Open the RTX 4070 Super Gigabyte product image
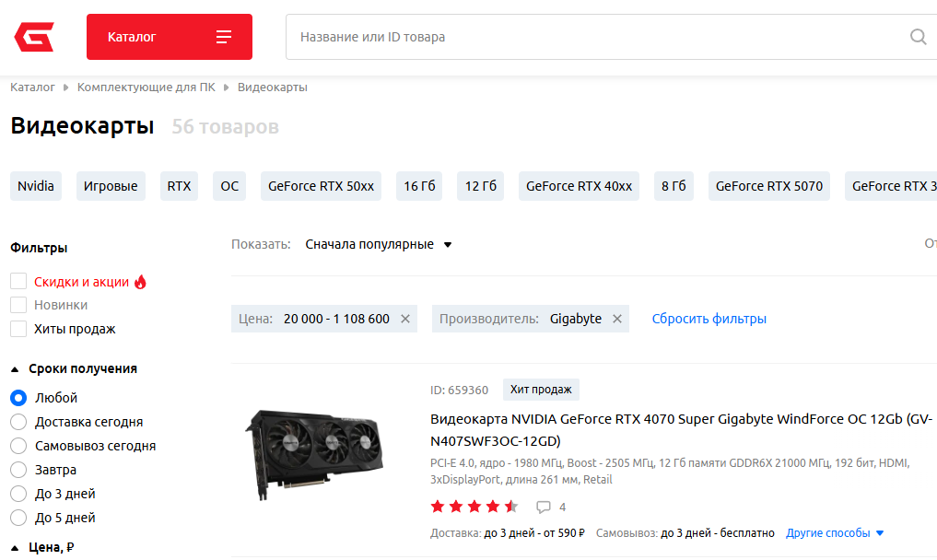The image size is (937, 560). (314, 454)
